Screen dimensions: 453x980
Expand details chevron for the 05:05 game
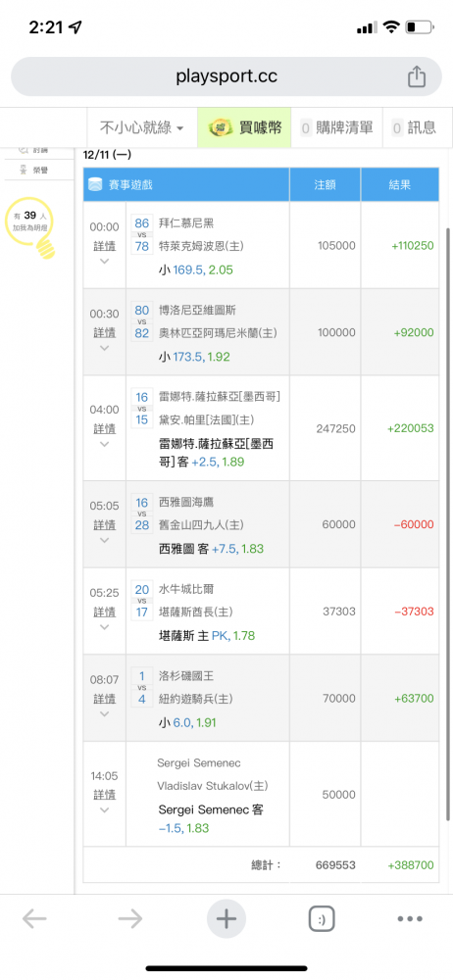point(105,539)
